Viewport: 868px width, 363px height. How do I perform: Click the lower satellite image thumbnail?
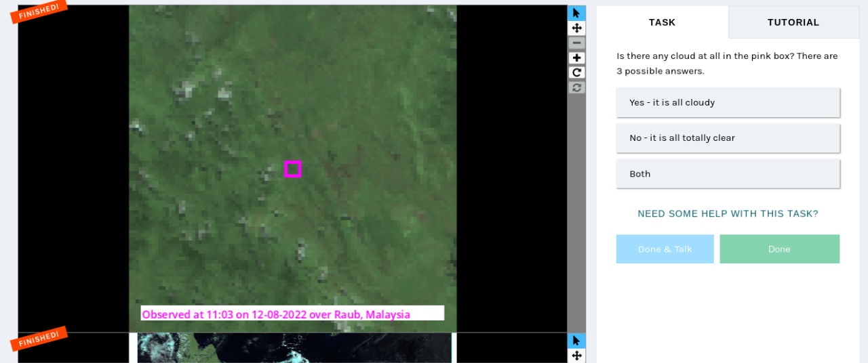[x=294, y=348]
